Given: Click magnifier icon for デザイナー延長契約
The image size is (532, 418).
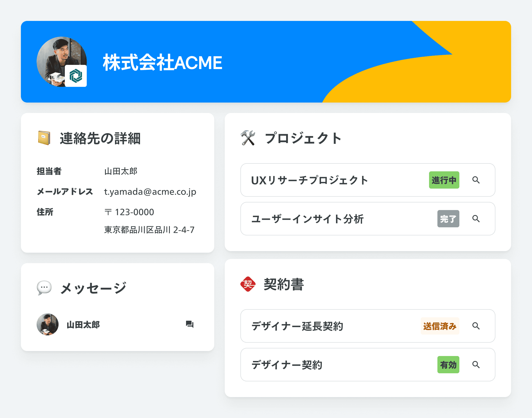Looking at the screenshot, I should (x=476, y=326).
